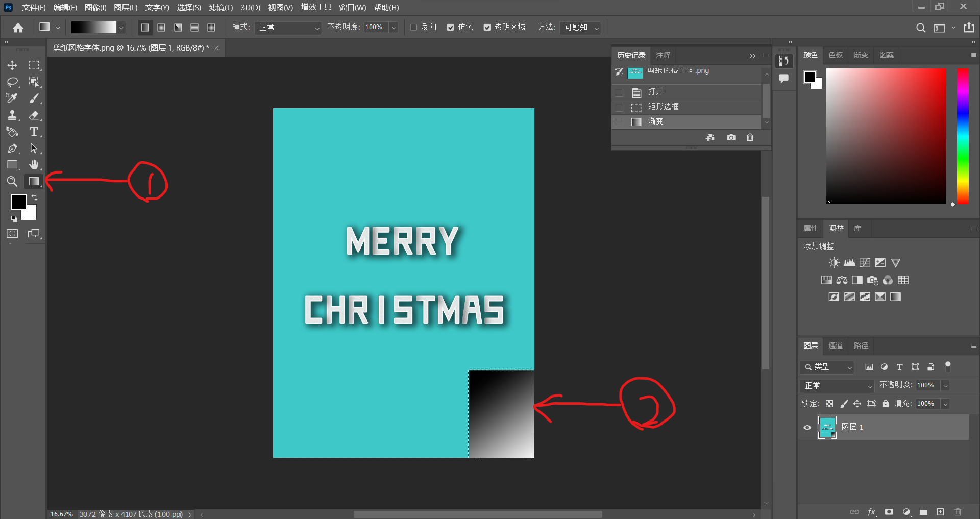Image resolution: width=980 pixels, height=519 pixels.
Task: Select the Zoom tool in toolbar
Action: (x=12, y=181)
